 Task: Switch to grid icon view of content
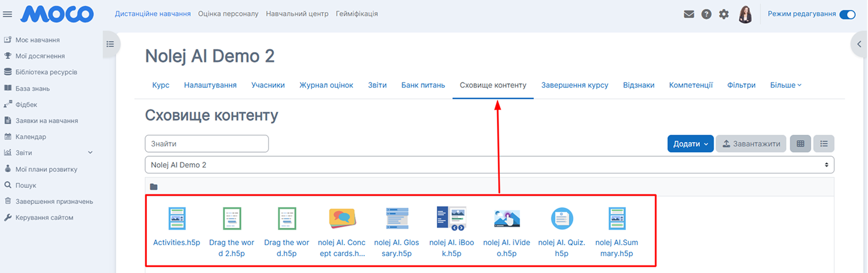point(800,144)
